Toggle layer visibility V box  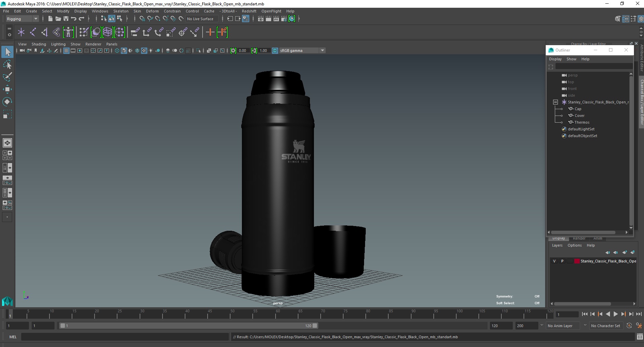click(554, 261)
